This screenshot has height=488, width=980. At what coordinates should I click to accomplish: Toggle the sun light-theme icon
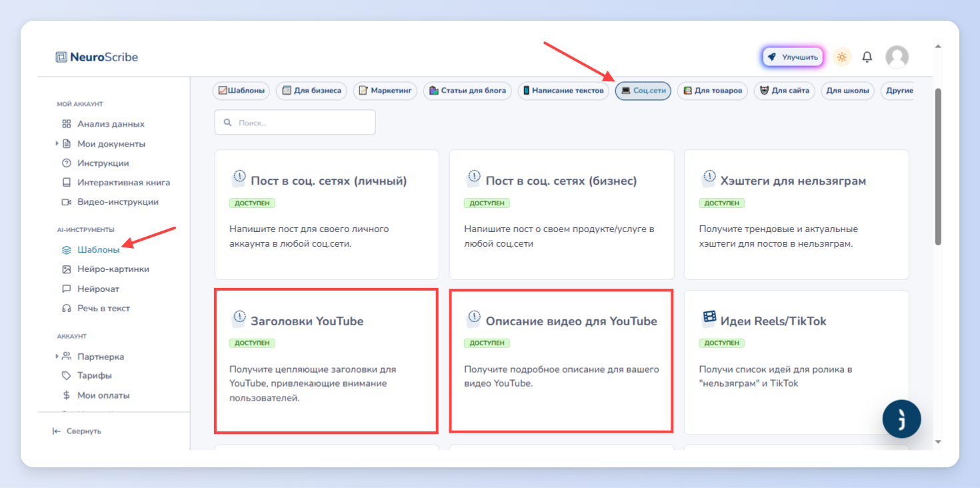pyautogui.click(x=842, y=57)
